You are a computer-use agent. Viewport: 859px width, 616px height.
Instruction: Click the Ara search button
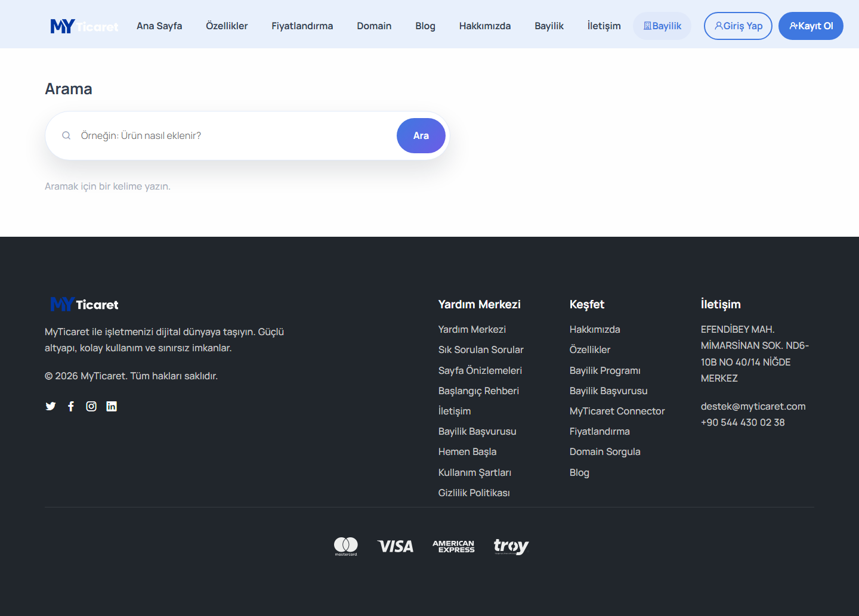coord(421,136)
